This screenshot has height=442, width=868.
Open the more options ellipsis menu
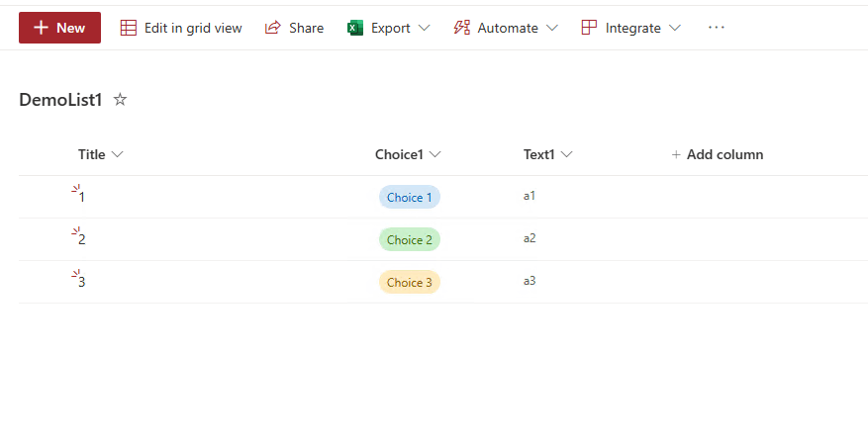[x=717, y=28]
